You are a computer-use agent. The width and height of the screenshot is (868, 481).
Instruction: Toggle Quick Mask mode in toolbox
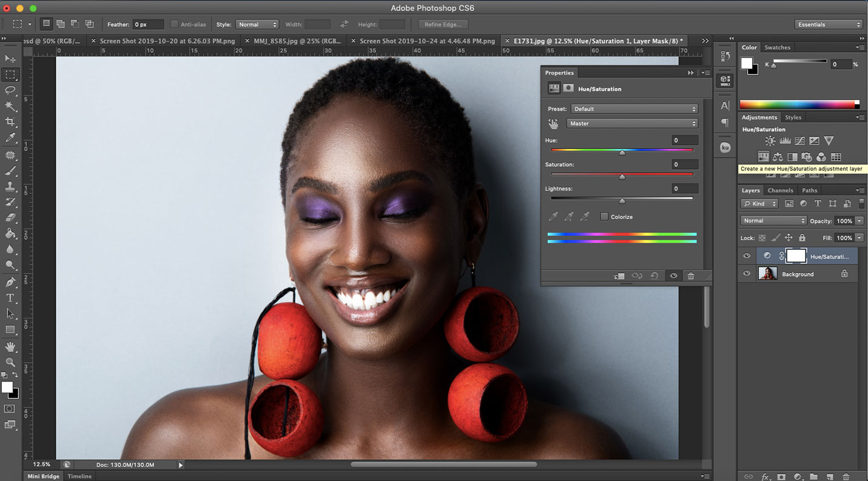click(10, 409)
